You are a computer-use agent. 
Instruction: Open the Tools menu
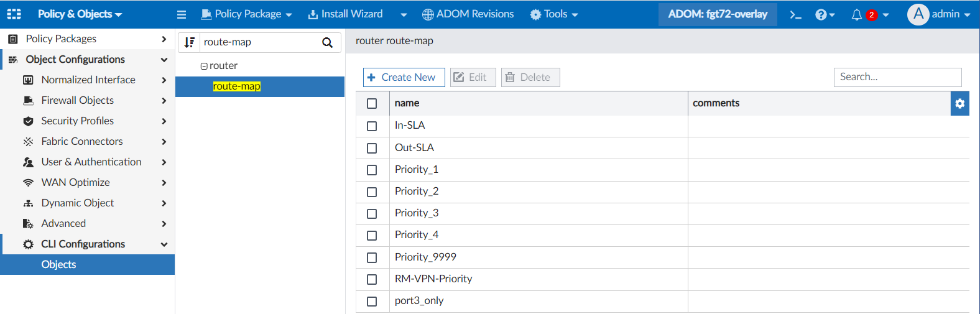(x=554, y=14)
